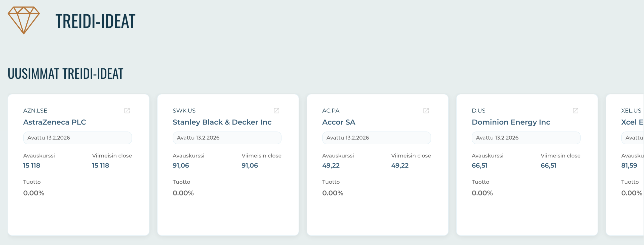
Task: Click the AstraZeneca PLC title
Action: 54,122
